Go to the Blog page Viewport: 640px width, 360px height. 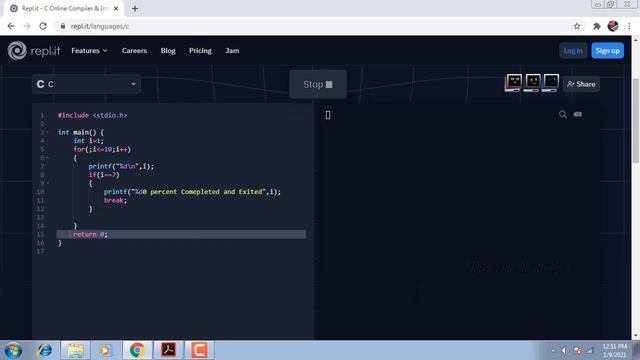(x=168, y=51)
